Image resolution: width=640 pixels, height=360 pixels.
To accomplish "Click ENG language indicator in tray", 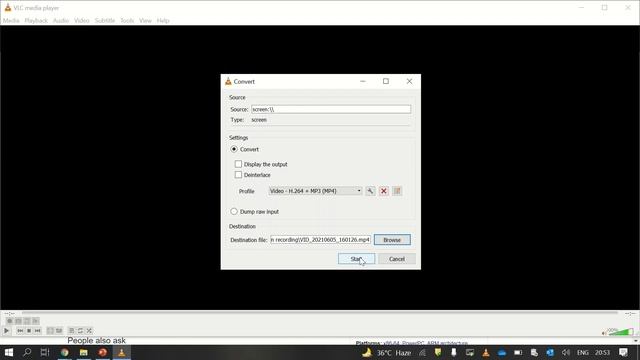I will click(583, 353).
